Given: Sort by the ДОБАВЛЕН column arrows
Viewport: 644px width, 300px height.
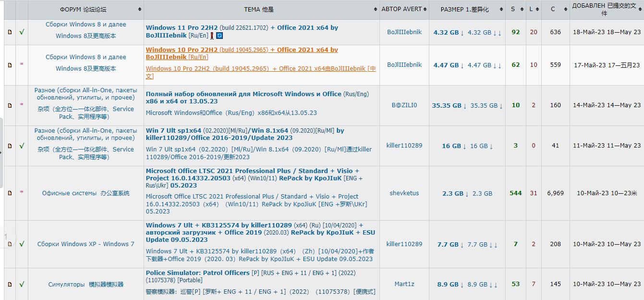Looking at the screenshot, I should click(640, 9).
